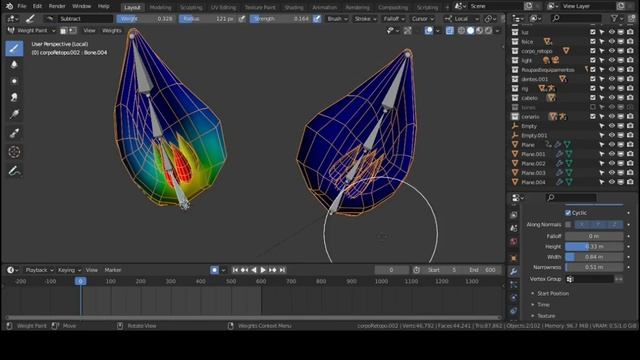Viewport: 640px width, 360px height.
Task: Enable the Along Normals checkbox
Action: [x=568, y=224]
